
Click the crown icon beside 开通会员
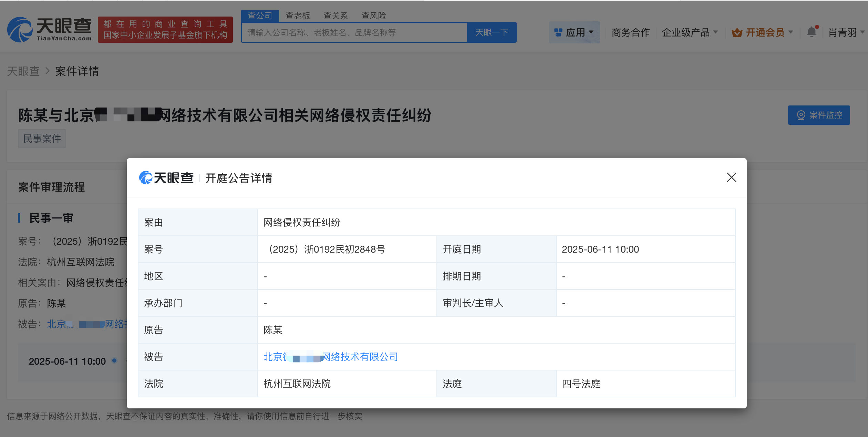tap(737, 33)
